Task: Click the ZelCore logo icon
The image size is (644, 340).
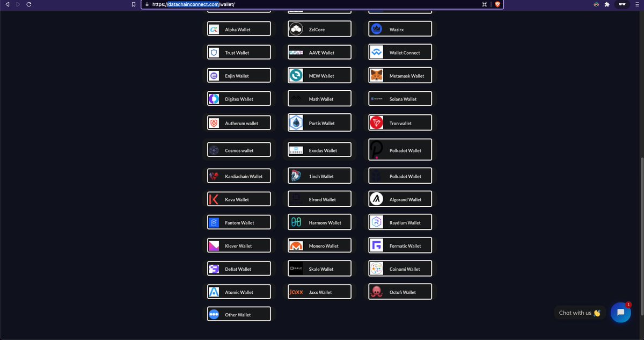Action: tap(296, 30)
